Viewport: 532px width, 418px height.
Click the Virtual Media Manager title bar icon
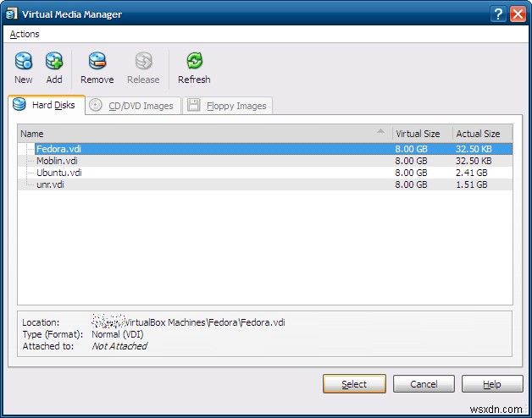point(12,14)
